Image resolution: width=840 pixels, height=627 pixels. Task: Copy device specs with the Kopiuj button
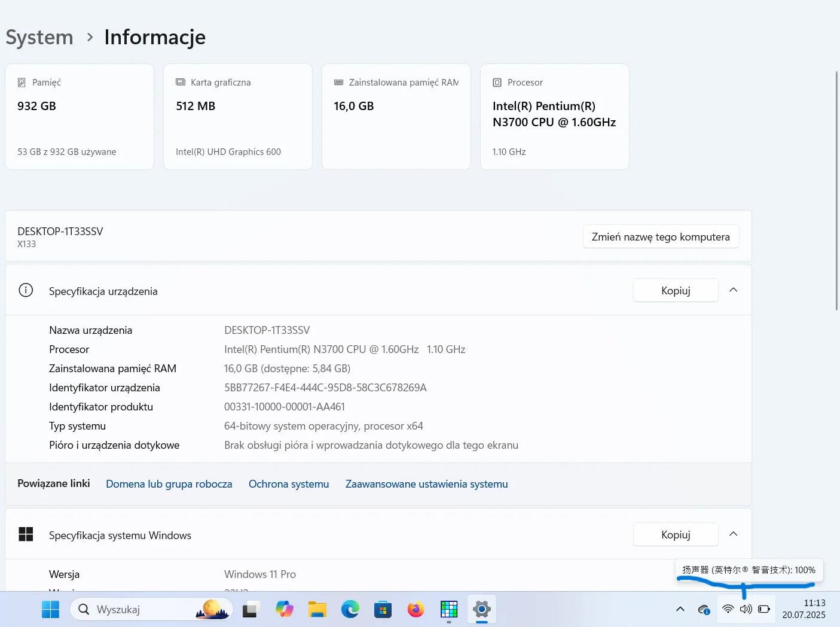[x=676, y=290]
